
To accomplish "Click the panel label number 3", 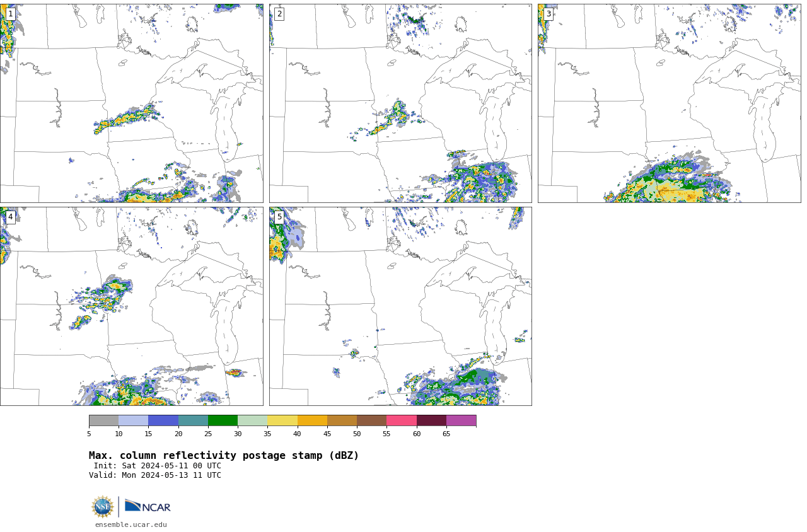I will click(548, 14).
